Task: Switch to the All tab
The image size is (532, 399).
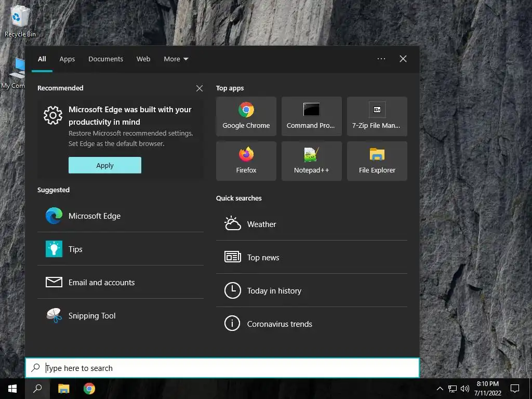Action: pos(42,59)
